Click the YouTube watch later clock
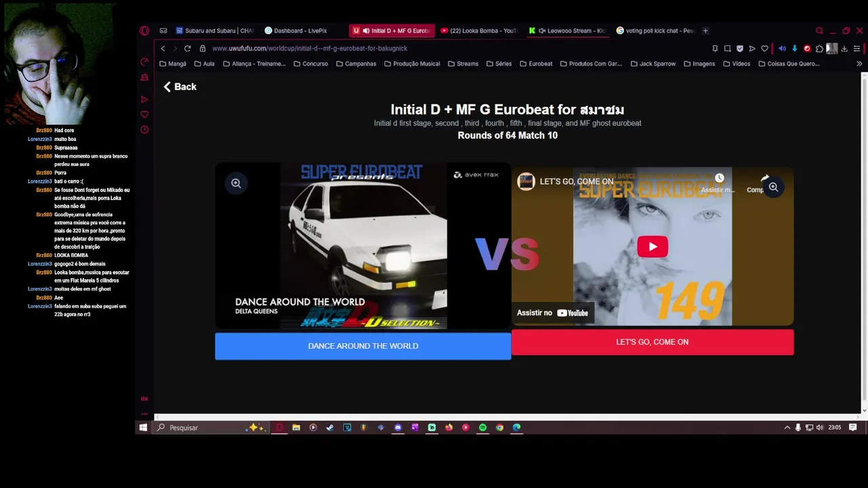 (x=719, y=179)
